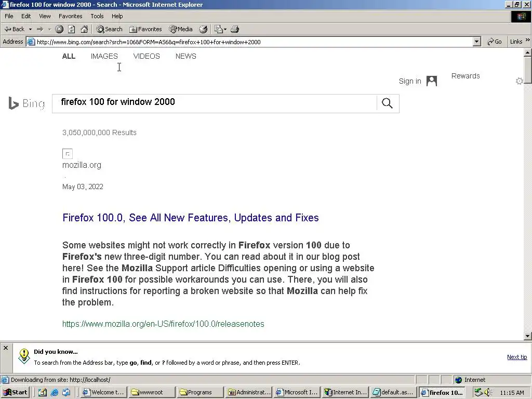Switch to the NEWS search tab
Screen dimensions: 532x399
coord(185,56)
